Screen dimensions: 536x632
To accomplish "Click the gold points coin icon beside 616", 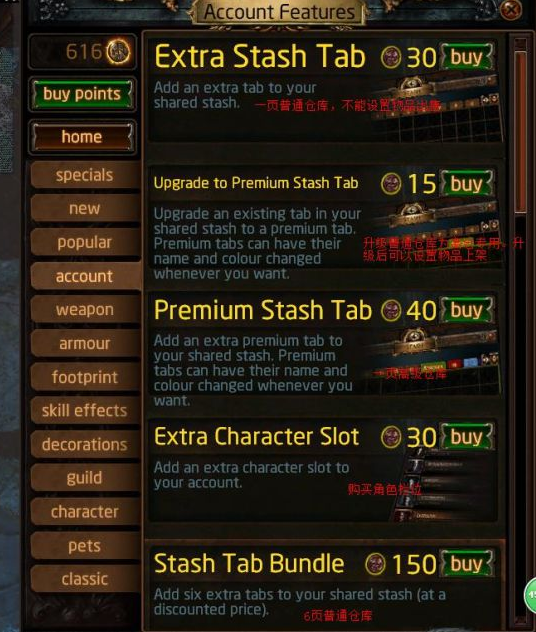I will pyautogui.click(x=118, y=52).
